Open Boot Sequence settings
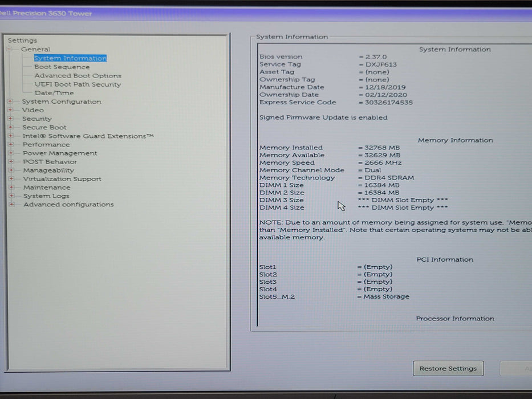The height and width of the screenshot is (399, 532). point(62,67)
